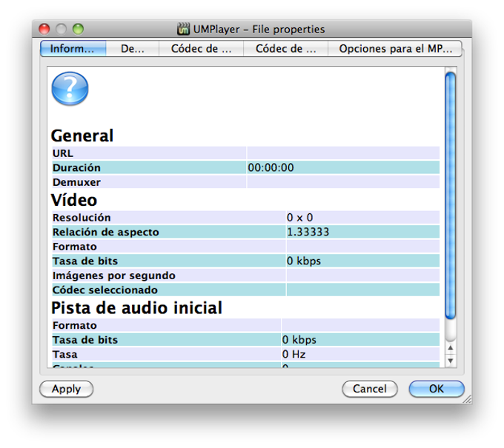Click the Tasa de bits label under audio

pos(85,340)
